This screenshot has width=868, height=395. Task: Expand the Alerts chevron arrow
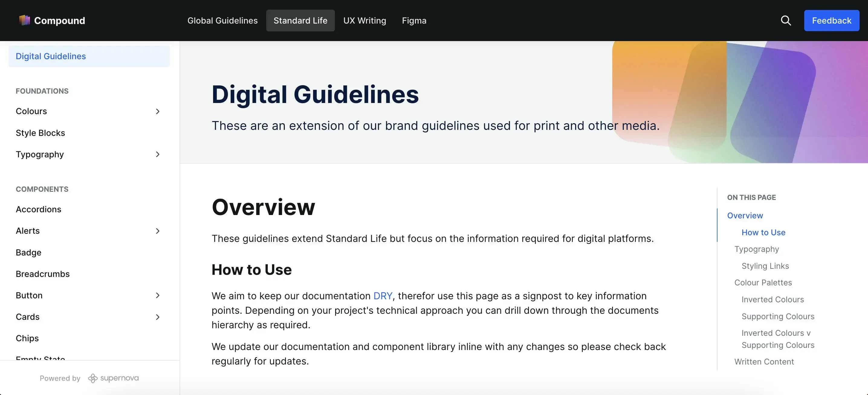(157, 231)
